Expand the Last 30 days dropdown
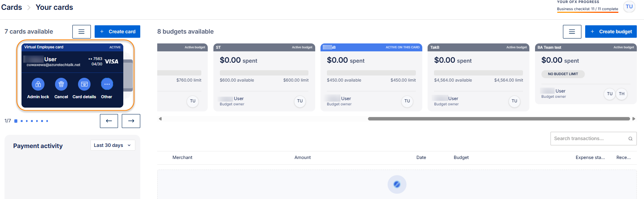 click(112, 145)
